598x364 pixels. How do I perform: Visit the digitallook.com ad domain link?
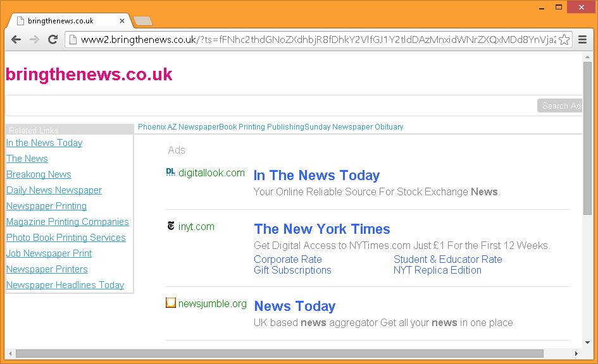pyautogui.click(x=211, y=173)
